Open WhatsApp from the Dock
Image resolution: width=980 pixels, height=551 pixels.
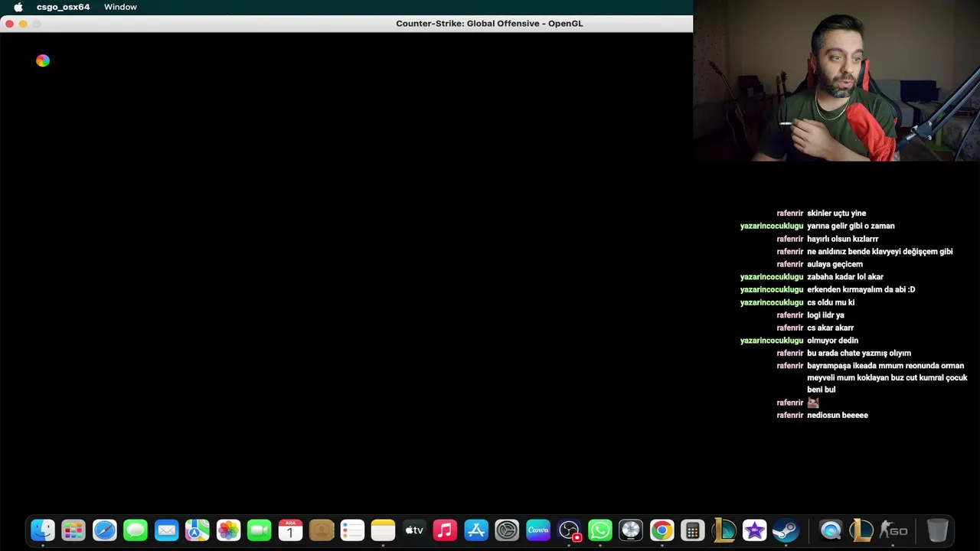click(x=600, y=530)
